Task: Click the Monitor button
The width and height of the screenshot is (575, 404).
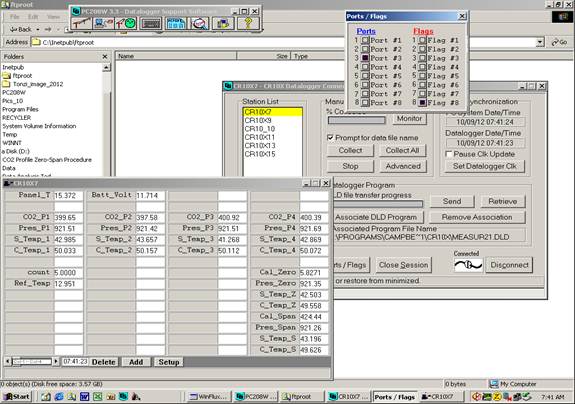Action: tap(409, 118)
